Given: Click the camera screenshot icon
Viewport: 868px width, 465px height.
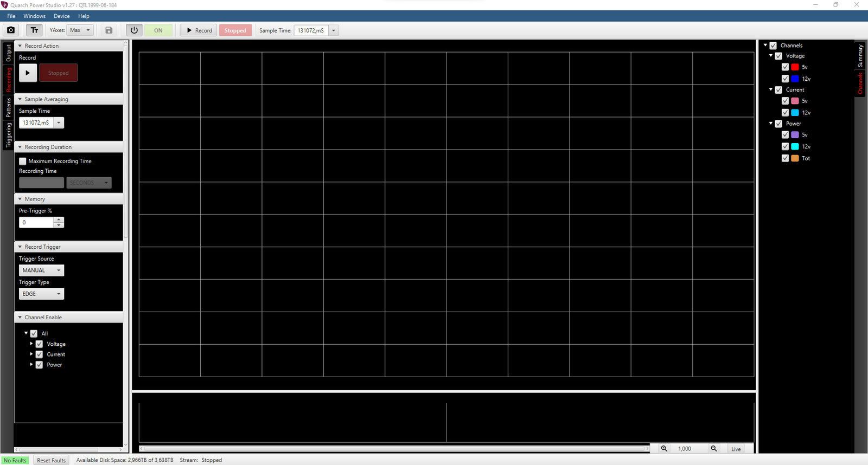Looking at the screenshot, I should [x=11, y=30].
